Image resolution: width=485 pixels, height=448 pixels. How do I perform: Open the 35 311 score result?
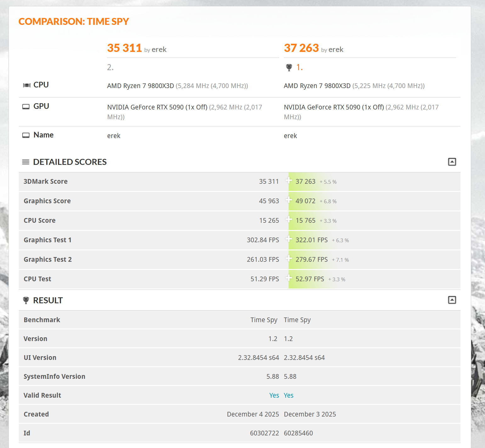point(124,48)
